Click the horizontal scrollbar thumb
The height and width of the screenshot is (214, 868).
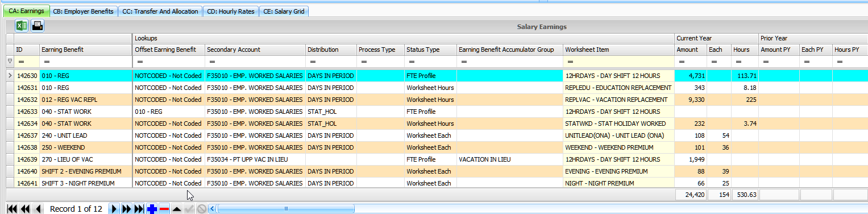pos(286,209)
